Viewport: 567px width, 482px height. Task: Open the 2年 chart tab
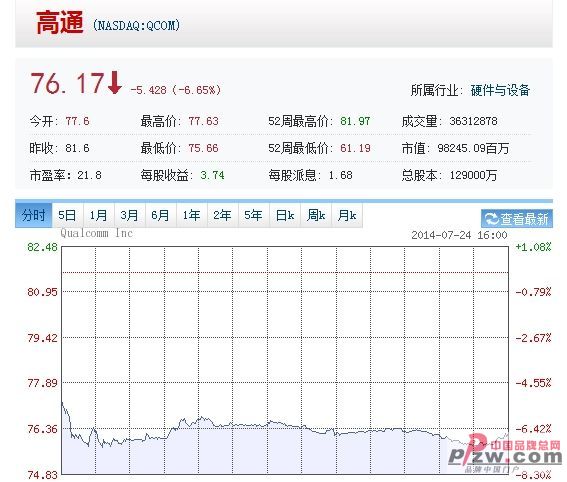pos(223,216)
